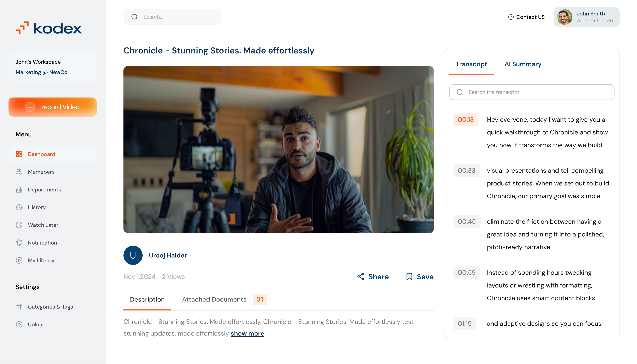Open the Memebers menu item

click(x=52, y=172)
